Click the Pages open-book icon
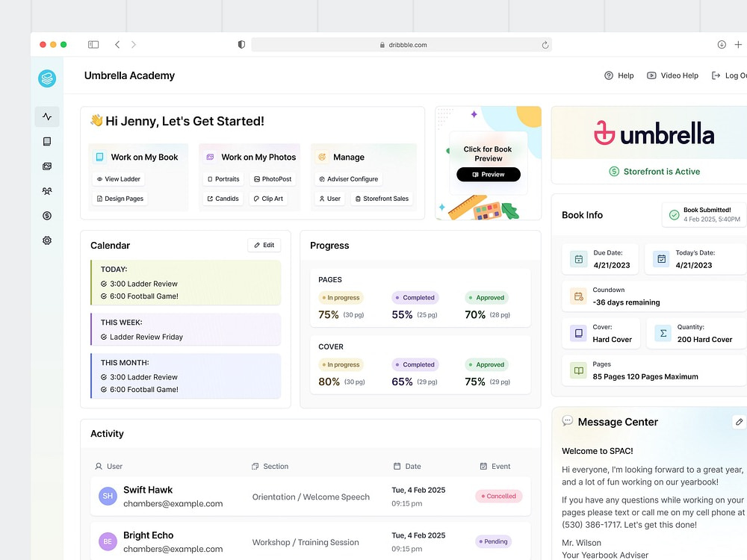 tap(579, 370)
